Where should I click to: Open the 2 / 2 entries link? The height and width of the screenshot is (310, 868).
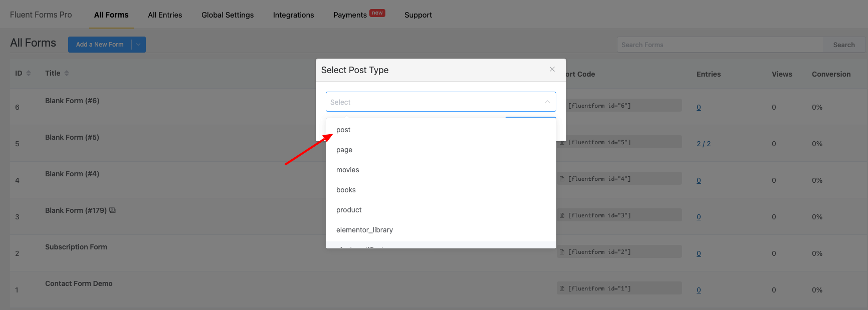coord(703,144)
